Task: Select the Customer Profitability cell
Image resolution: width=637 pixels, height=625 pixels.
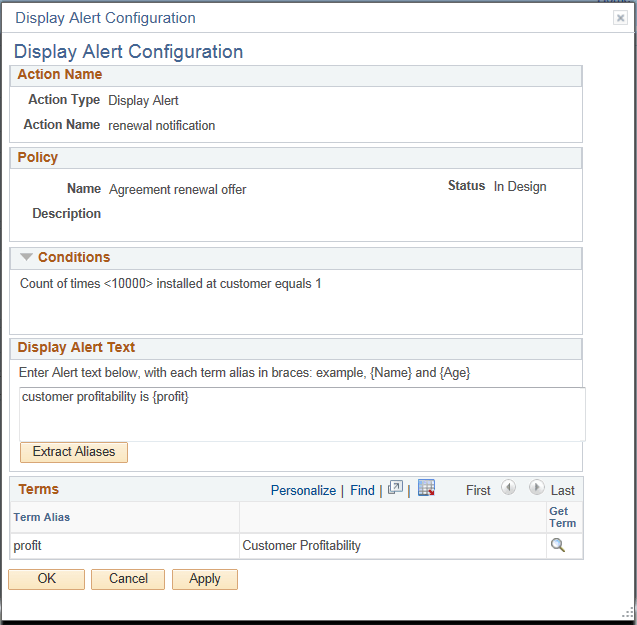Action: (x=393, y=546)
